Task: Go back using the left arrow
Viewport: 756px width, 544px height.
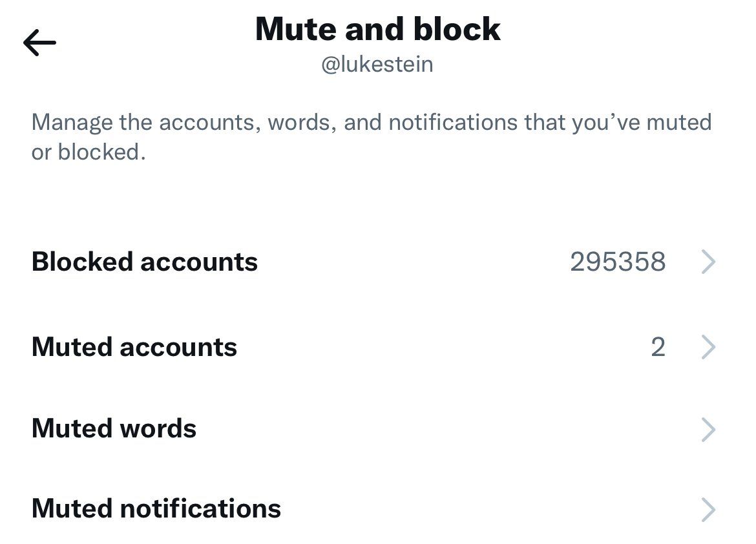Action: 39,43
